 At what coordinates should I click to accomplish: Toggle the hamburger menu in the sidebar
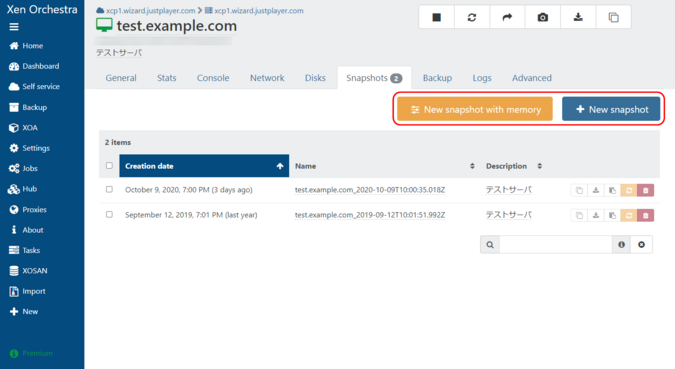[x=14, y=27]
